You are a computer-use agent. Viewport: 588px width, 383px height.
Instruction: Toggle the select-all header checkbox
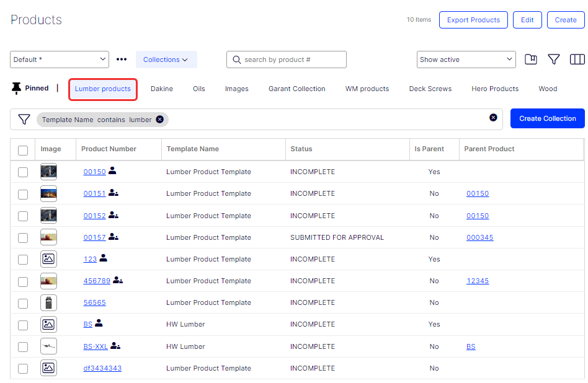[x=23, y=150]
